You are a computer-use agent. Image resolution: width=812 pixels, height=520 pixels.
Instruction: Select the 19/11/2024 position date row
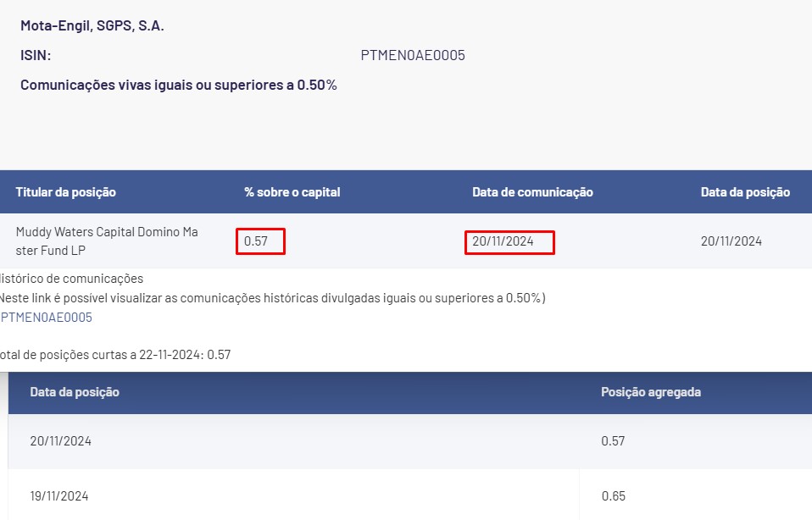(x=59, y=496)
